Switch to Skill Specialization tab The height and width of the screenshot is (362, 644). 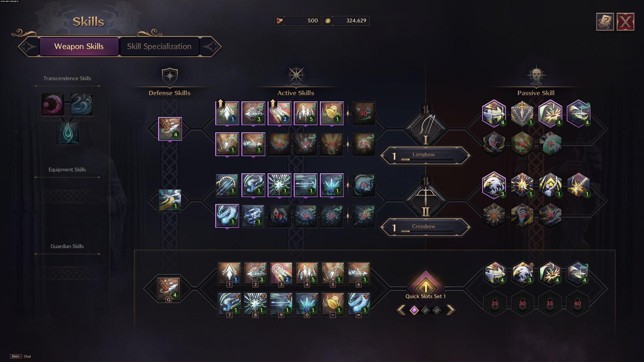coord(159,47)
